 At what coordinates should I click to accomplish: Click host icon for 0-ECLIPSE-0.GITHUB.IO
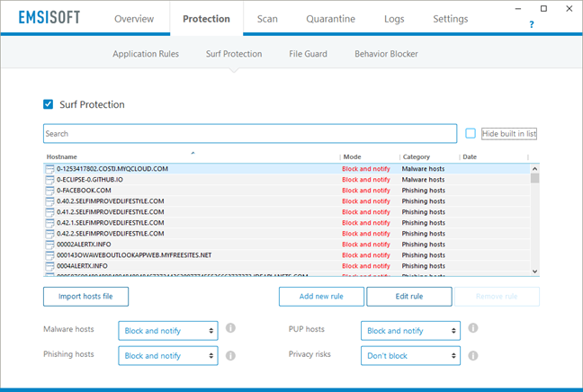pos(49,180)
